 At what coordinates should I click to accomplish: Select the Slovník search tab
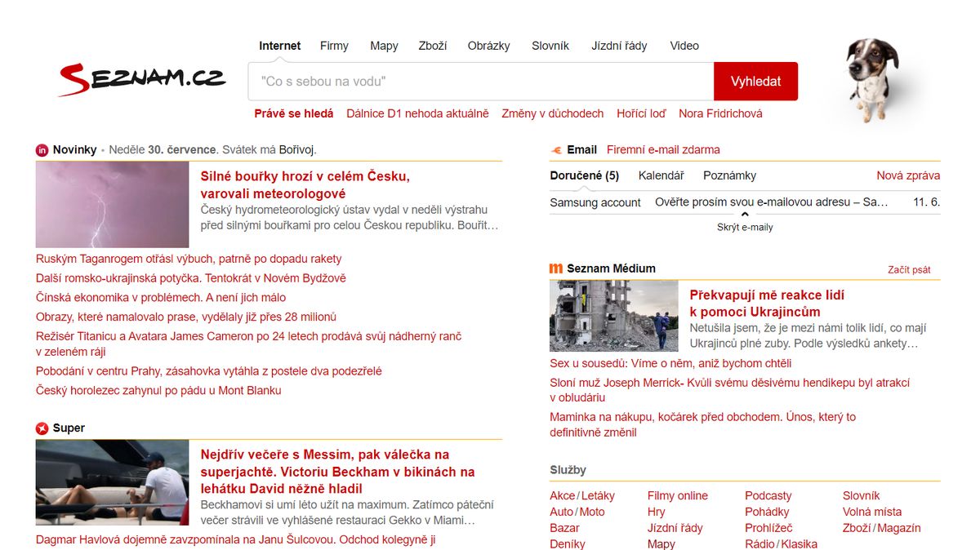coord(550,46)
